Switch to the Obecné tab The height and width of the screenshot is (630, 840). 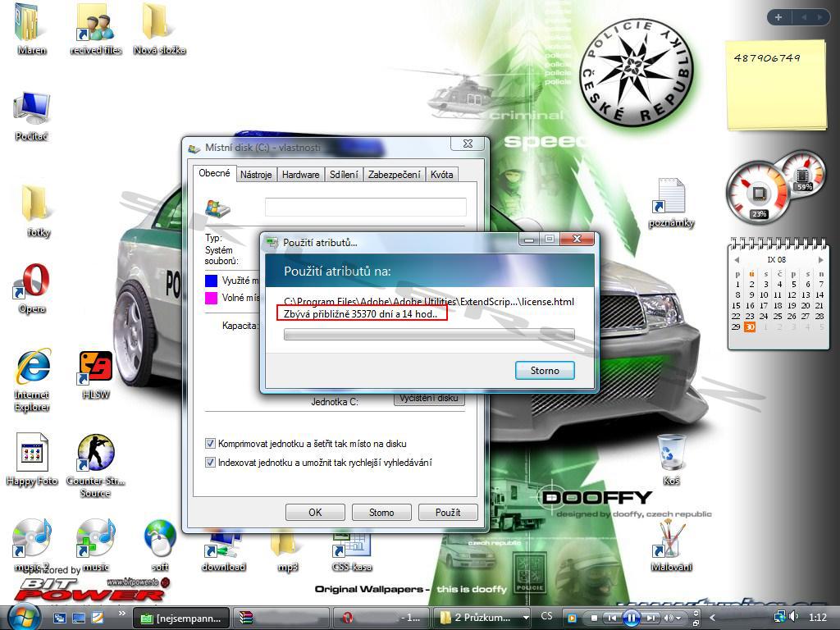point(214,173)
